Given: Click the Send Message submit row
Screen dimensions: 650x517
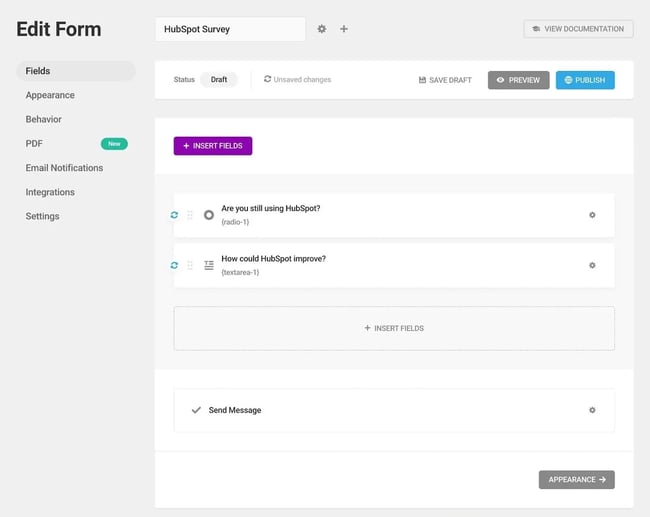Looking at the screenshot, I should click(x=394, y=410).
